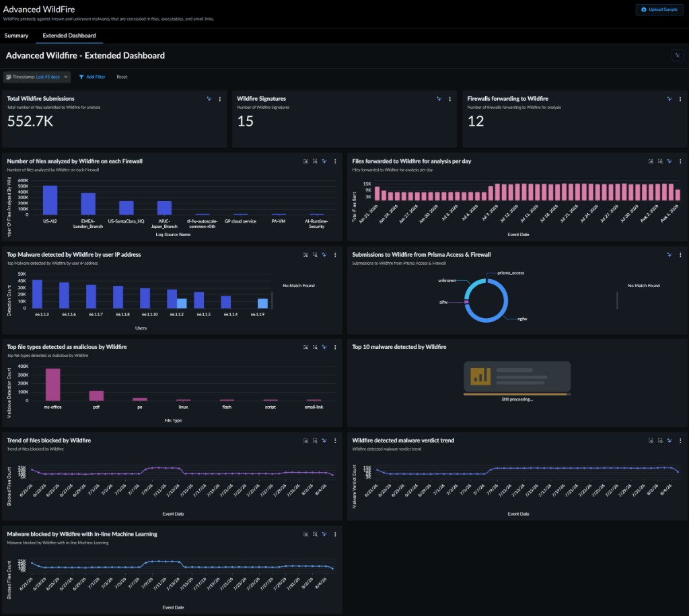Click the Upload Sample button
This screenshot has height=616, width=689.
(659, 9)
